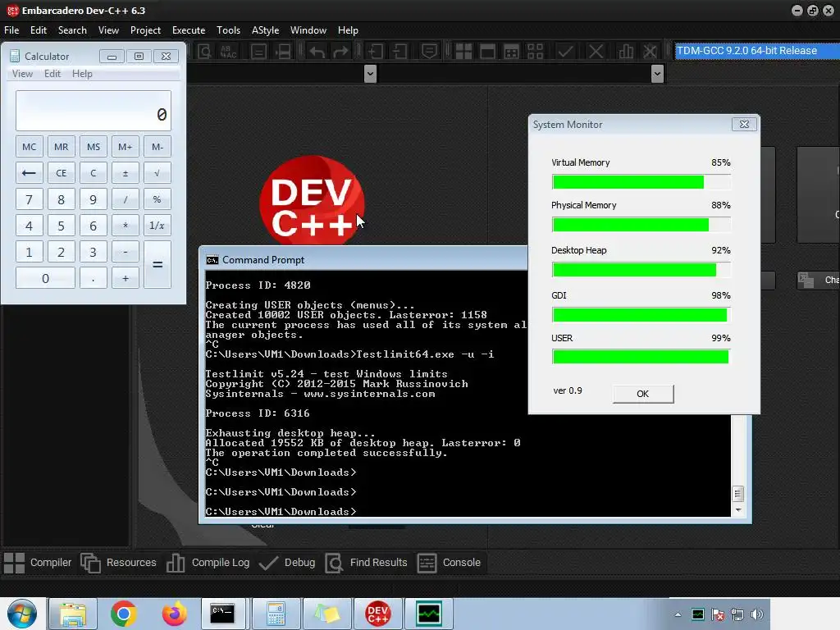Click the Undo arrow in Dev-C++ toolbar
Viewport: 840px width, 630px height.
point(317,52)
